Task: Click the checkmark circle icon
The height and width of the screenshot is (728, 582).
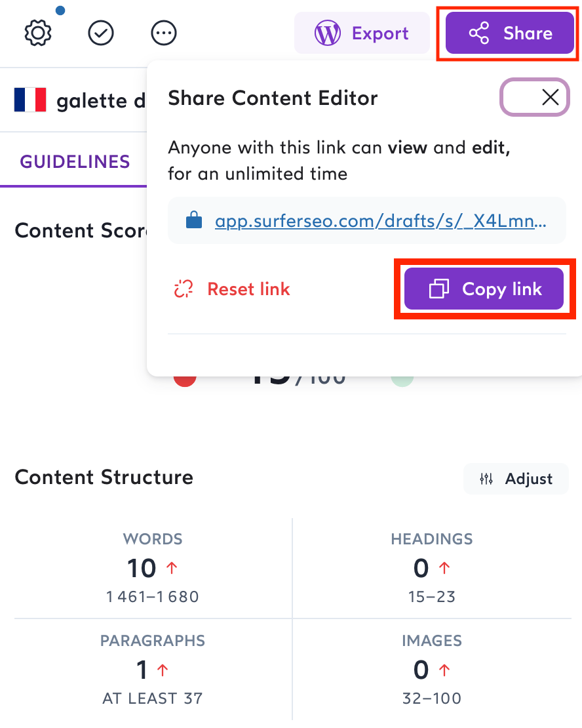Action: coord(101,33)
